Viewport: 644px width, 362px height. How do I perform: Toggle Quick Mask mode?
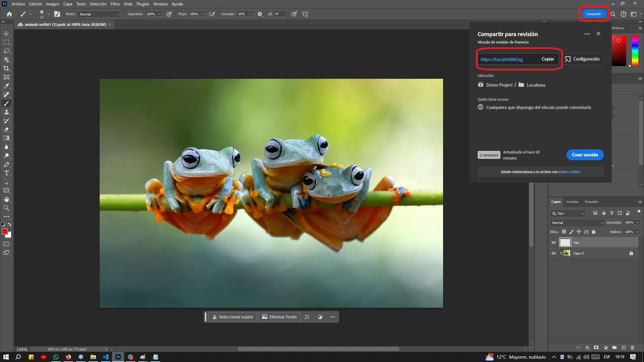tap(6, 244)
